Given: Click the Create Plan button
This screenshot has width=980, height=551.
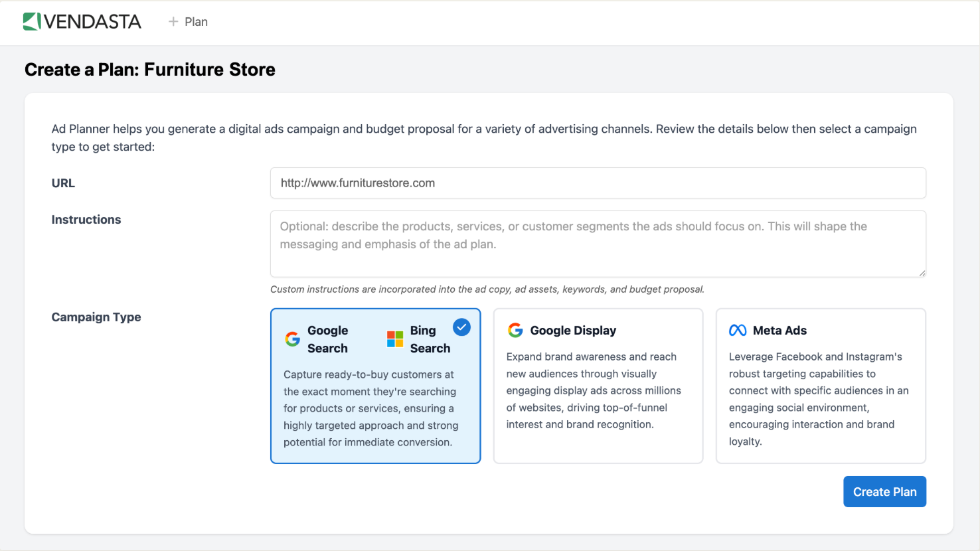Looking at the screenshot, I should pos(884,492).
